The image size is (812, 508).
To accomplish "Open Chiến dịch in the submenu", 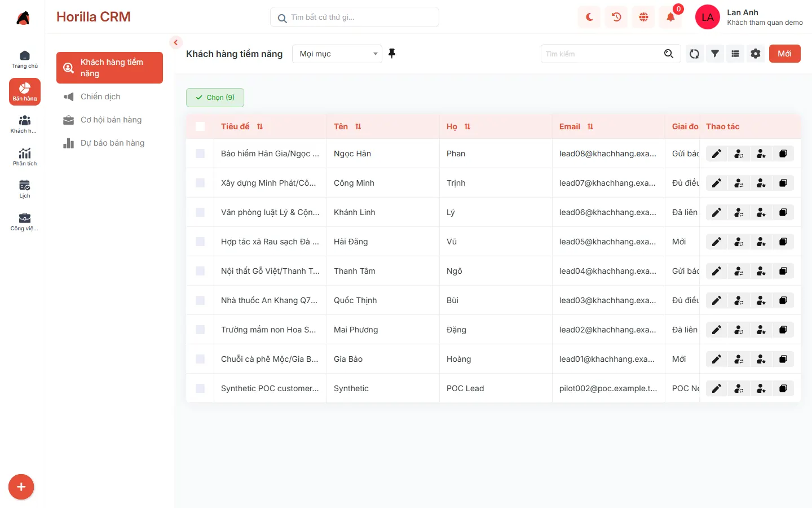I will click(x=109, y=97).
